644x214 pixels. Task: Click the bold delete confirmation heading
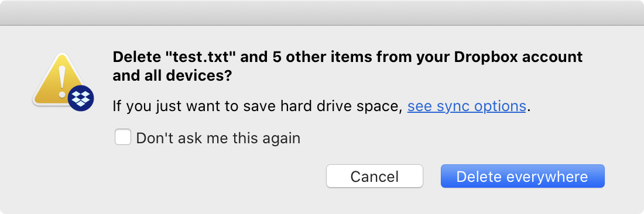[x=347, y=66]
